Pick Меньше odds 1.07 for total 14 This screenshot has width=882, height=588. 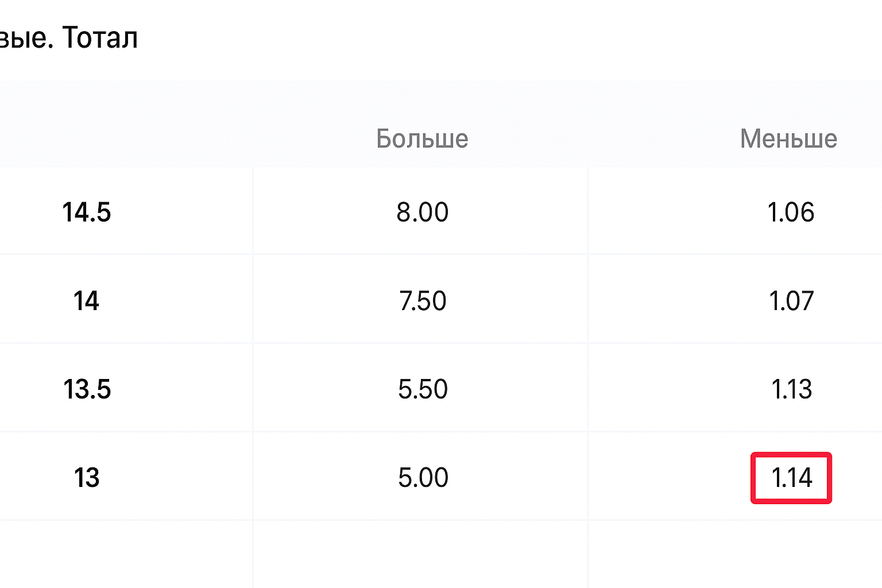click(x=791, y=301)
